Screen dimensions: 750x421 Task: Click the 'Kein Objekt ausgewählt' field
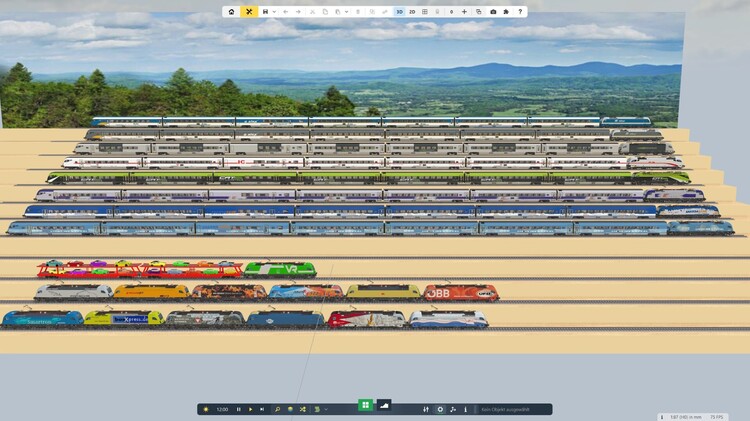[514, 410]
